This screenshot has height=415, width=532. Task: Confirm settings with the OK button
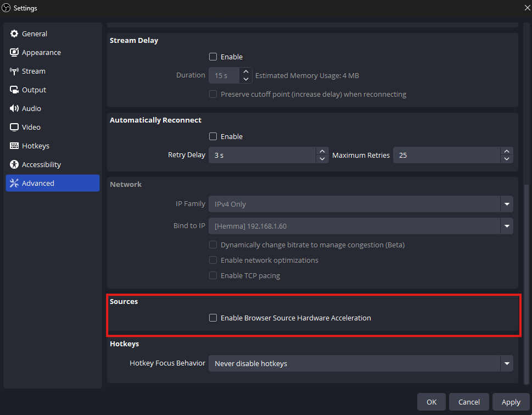[x=432, y=402]
